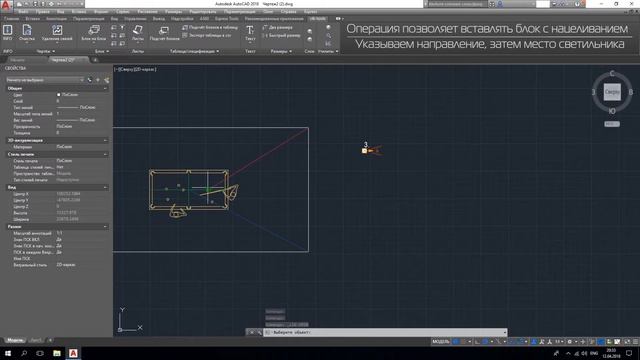Open Task View on the taskbar
Screen dimensions: 640x360
point(40,353)
